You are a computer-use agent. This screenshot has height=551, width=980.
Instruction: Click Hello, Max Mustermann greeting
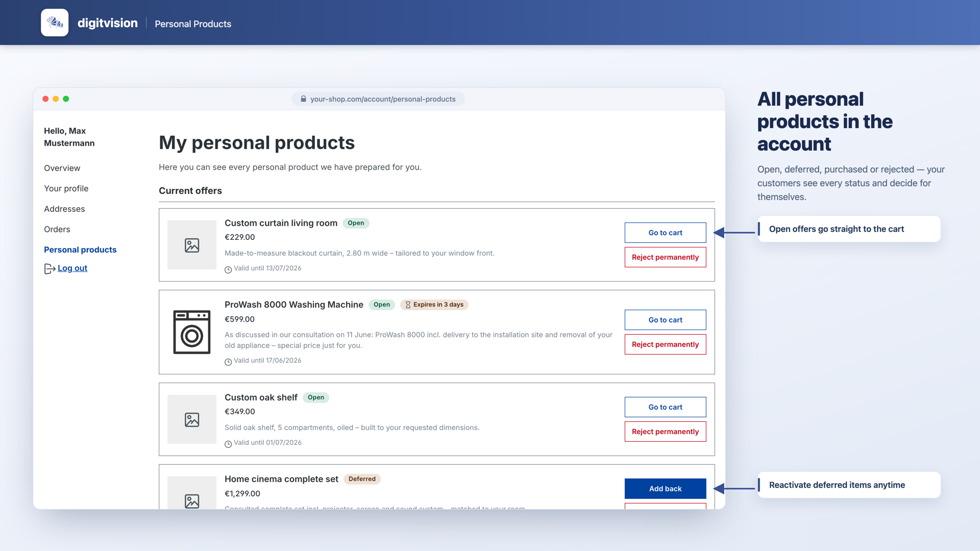tap(69, 137)
